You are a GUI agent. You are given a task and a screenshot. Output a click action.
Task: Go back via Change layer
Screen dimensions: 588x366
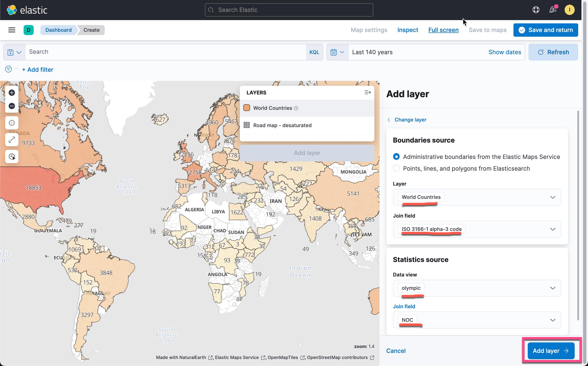point(407,120)
